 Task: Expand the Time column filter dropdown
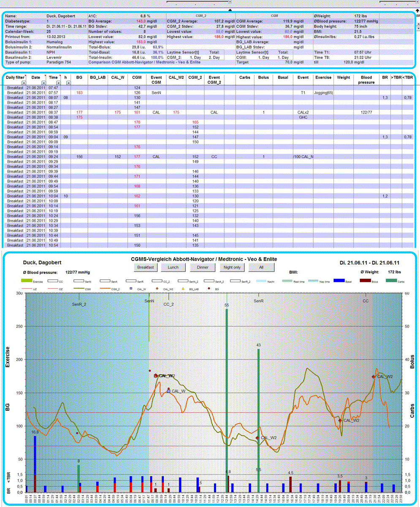(58, 83)
